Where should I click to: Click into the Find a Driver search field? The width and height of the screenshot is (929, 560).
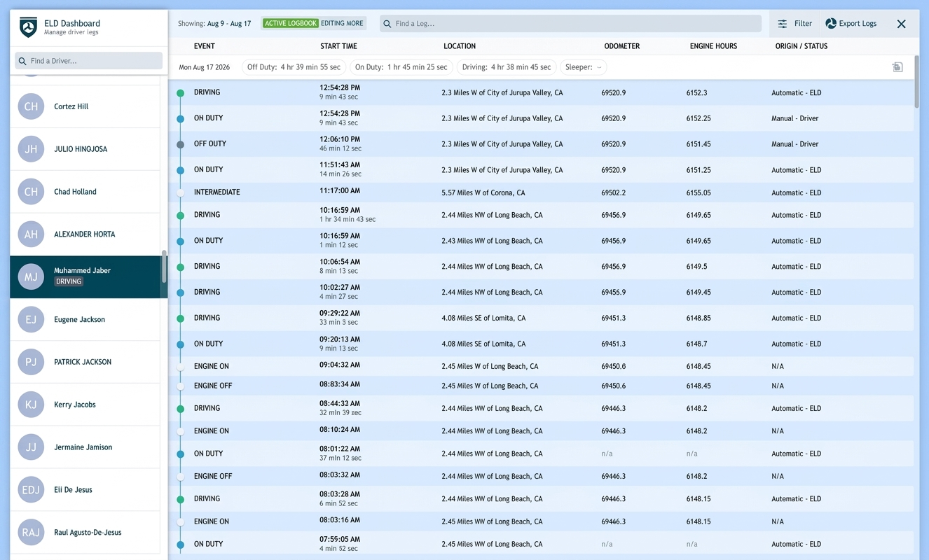89,61
